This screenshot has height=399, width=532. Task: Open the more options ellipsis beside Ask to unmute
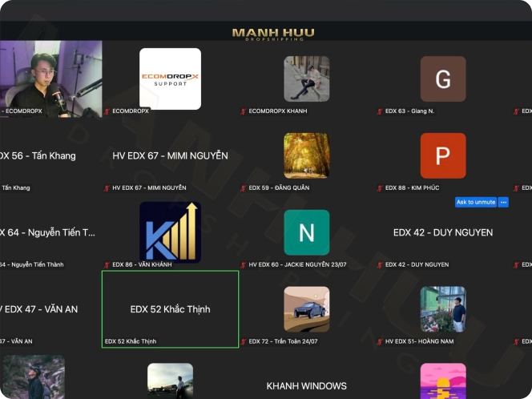point(503,202)
